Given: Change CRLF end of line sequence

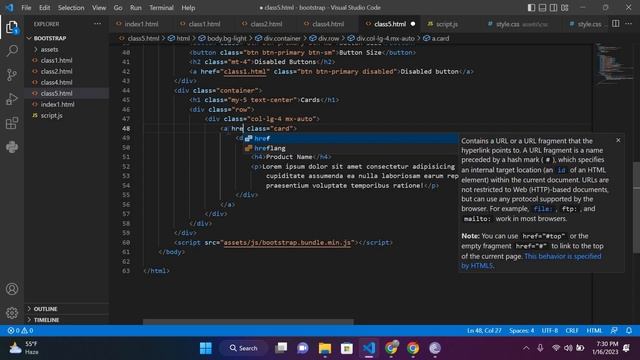Looking at the screenshot, I should [572, 331].
